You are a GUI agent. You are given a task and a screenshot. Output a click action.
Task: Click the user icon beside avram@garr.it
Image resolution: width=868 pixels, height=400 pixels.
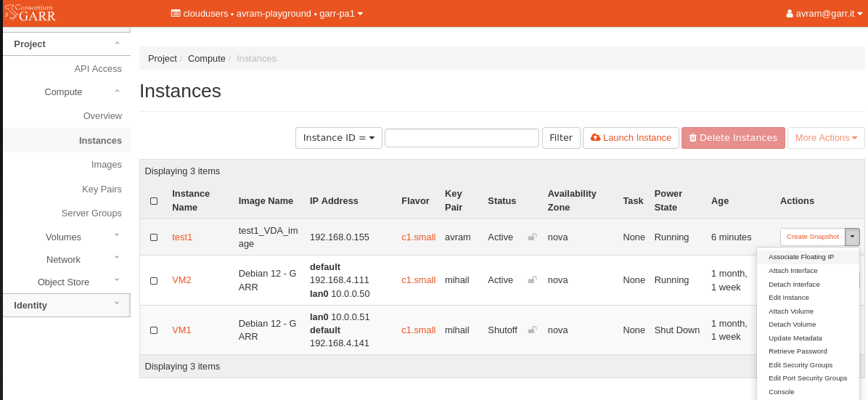pyautogui.click(x=790, y=13)
